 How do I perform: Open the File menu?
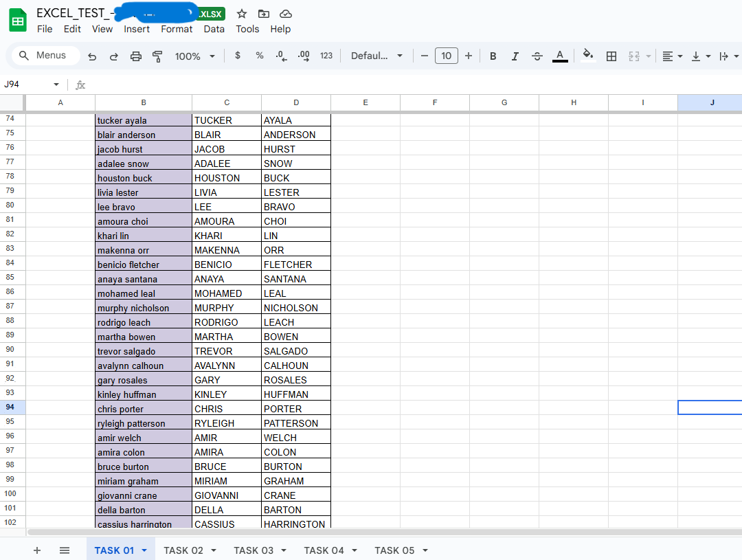[x=45, y=29]
